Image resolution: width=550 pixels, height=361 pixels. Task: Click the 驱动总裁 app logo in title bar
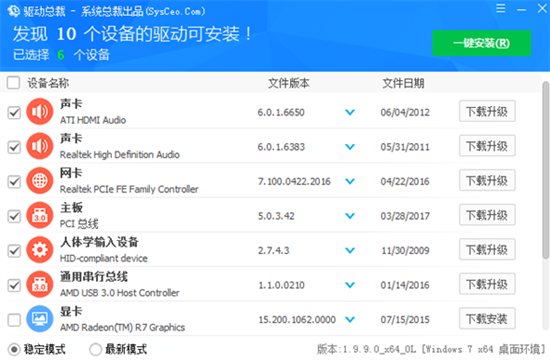point(14,11)
